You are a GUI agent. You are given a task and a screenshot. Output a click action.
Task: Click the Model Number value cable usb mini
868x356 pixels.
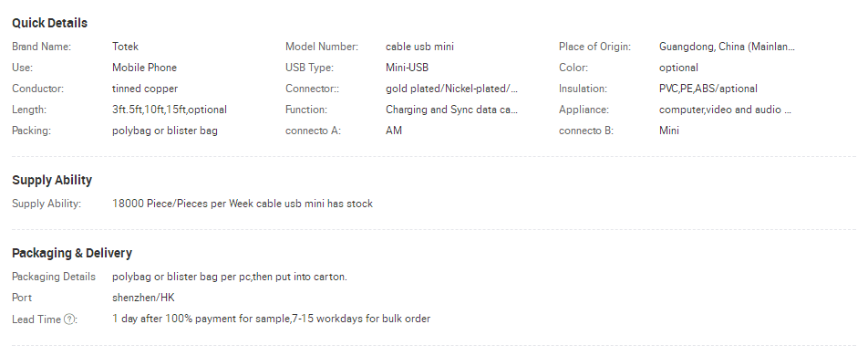[x=419, y=47]
